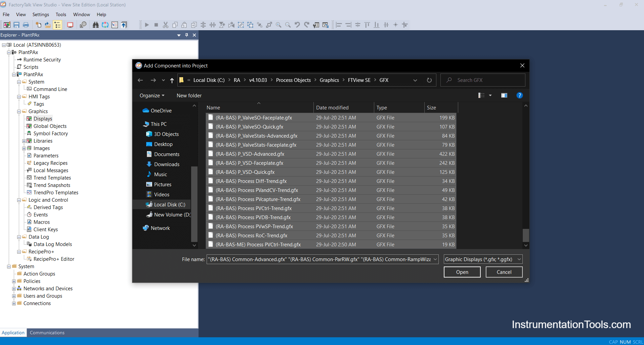Click Process Objects in address path
The height and width of the screenshot is (345, 644).
point(293,80)
